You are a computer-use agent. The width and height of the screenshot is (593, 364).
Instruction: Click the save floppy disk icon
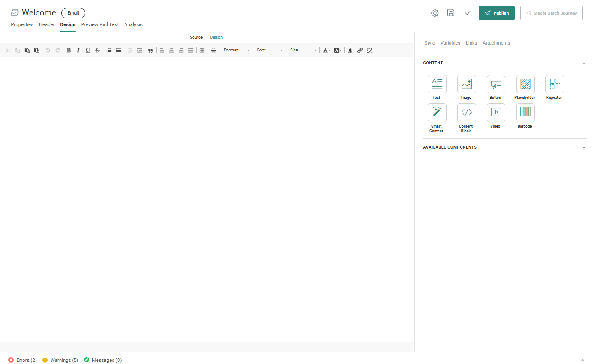[x=451, y=13]
